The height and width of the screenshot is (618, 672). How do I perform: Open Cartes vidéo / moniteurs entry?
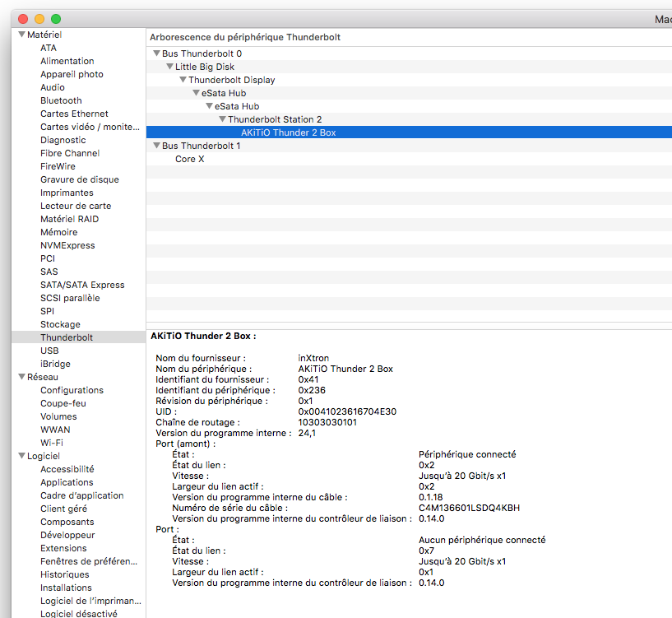(x=90, y=127)
